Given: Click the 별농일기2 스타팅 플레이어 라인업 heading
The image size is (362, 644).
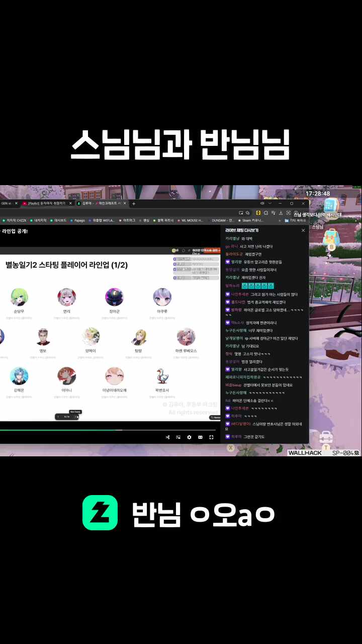Looking at the screenshot, I should pos(66,265).
